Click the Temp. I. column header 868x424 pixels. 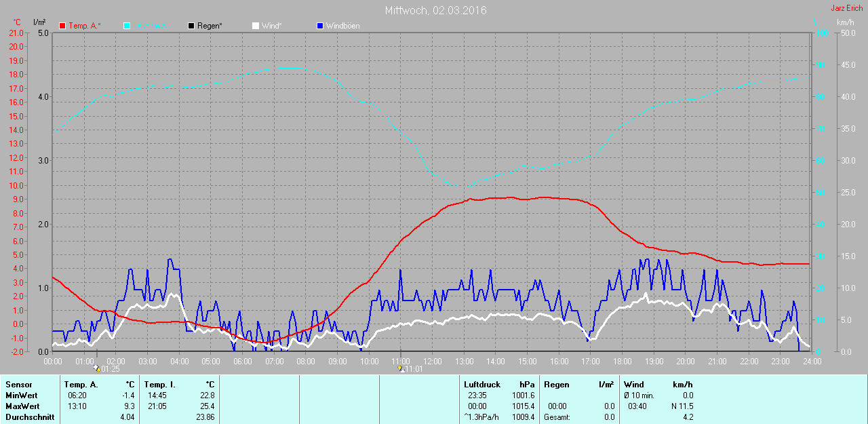click(x=159, y=385)
